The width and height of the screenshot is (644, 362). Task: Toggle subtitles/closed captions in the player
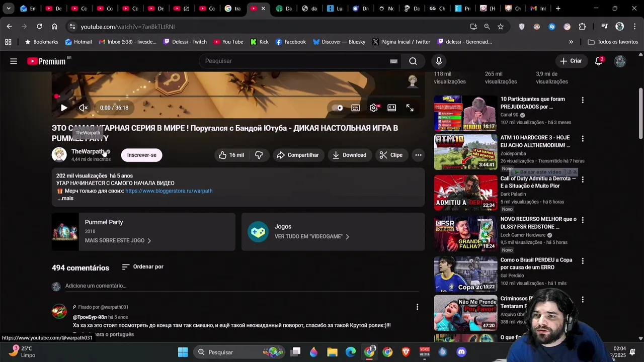(355, 108)
